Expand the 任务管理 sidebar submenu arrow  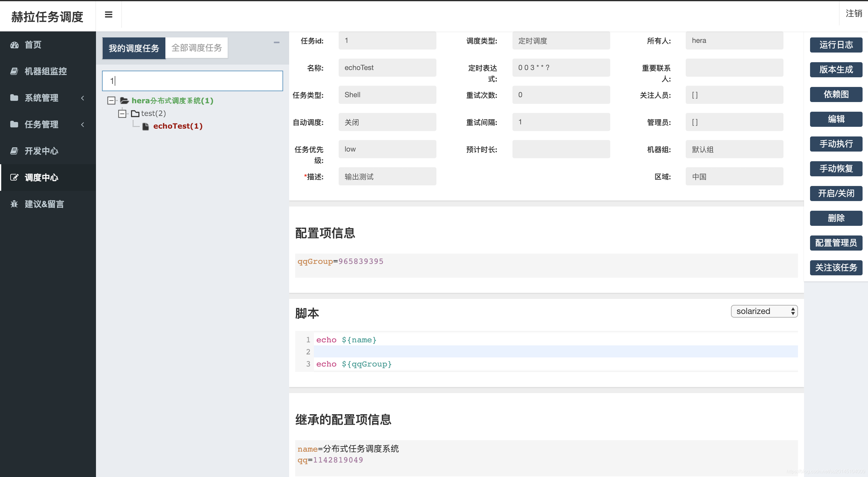click(x=83, y=124)
